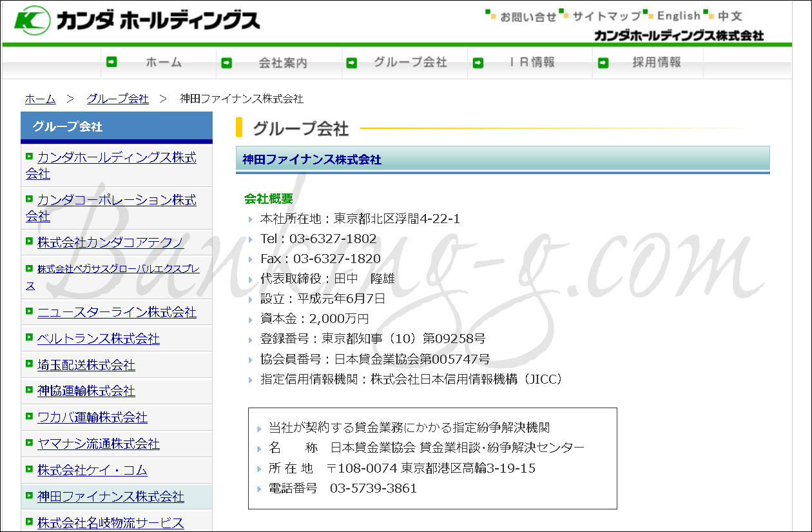Open 株式会社ペガサスグローバルエクスプレス sidebar link
Image resolution: width=812 pixels, height=532 pixels.
tap(112, 277)
